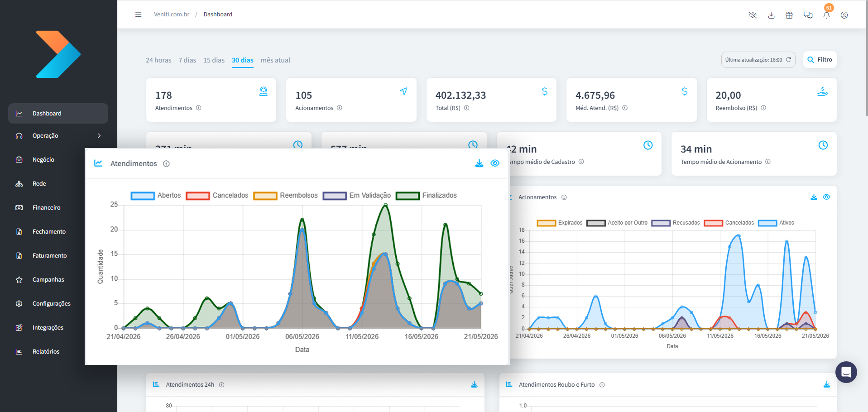This screenshot has width=868, height=412.
Task: Click Veniti.com.br breadcrumb link
Action: [172, 14]
